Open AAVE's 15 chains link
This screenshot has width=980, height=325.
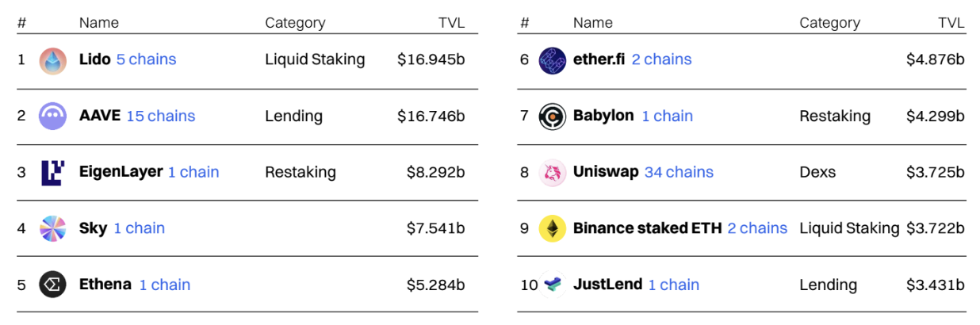[160, 116]
